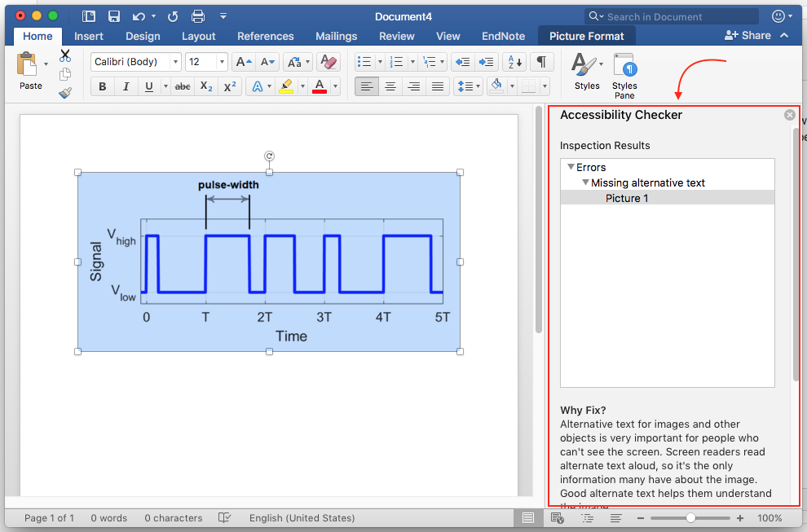Screen dimensions: 807x532
Task: Clear all formatting with eraser icon
Action: pos(328,62)
